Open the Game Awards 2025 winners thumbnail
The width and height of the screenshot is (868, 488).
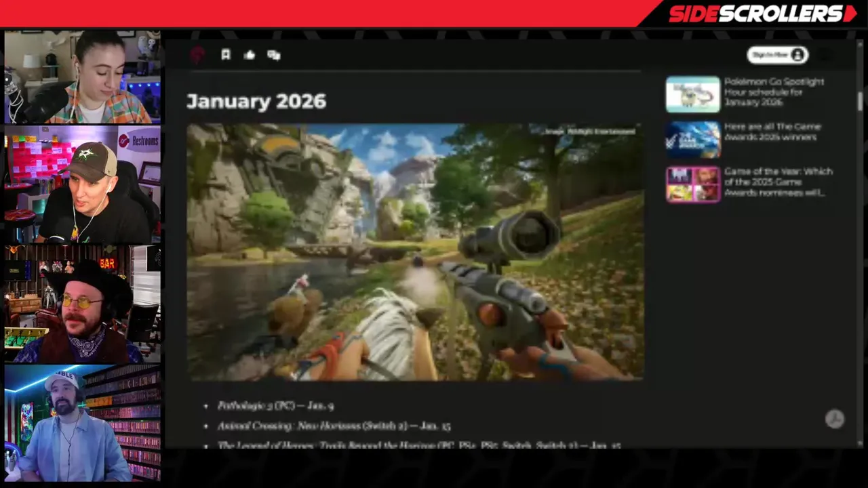click(692, 140)
